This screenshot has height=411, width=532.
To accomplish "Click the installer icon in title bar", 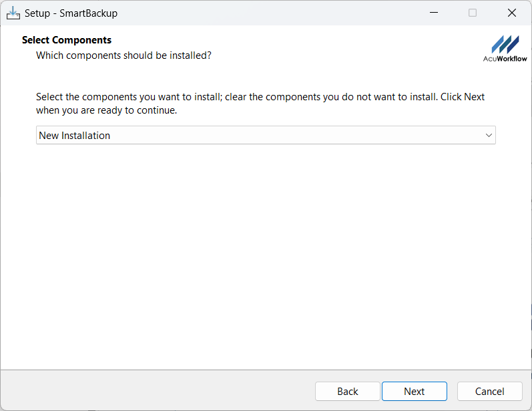I will pos(13,13).
